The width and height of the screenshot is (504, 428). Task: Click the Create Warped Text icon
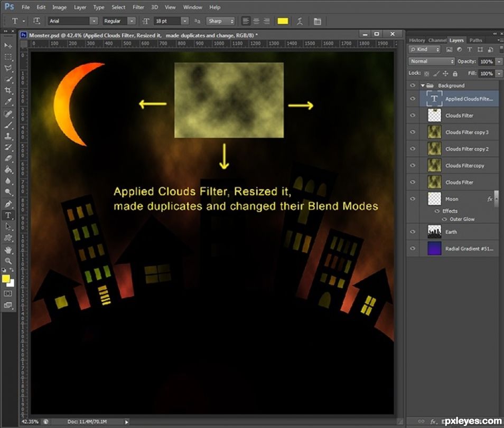[300, 21]
